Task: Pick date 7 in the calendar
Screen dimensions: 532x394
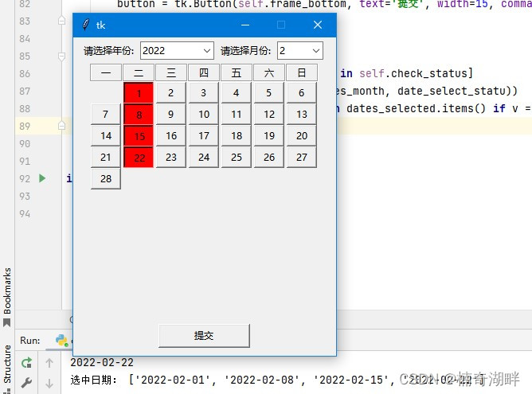Action: click(106, 115)
